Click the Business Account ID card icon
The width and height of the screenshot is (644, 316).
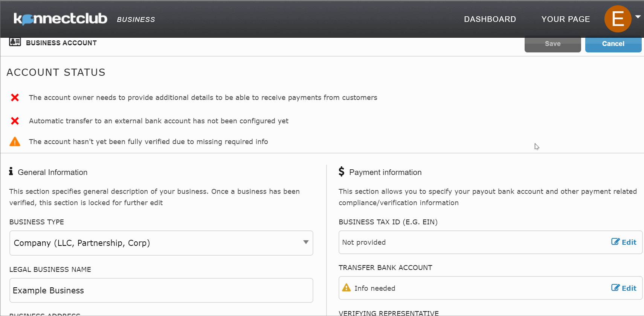(15, 42)
